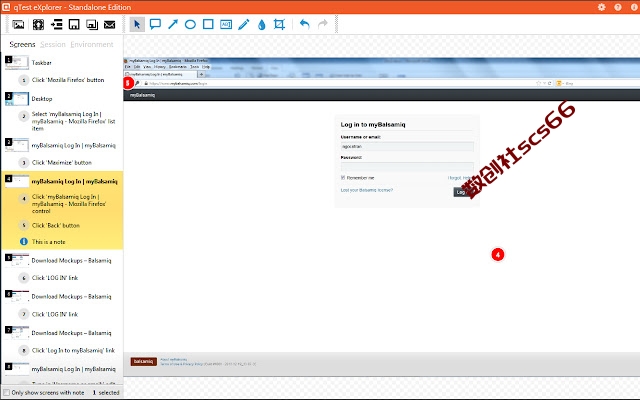
Task: Select the crop tool
Action: coord(279,24)
